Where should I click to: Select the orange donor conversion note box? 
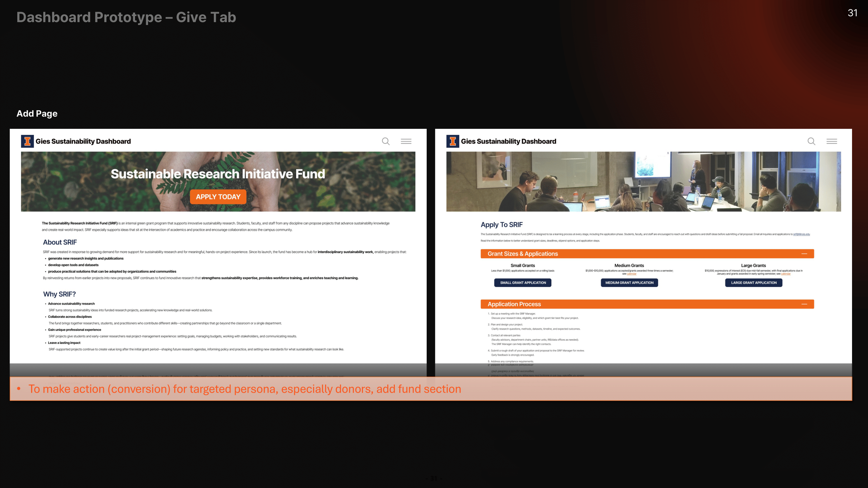pyautogui.click(x=431, y=389)
